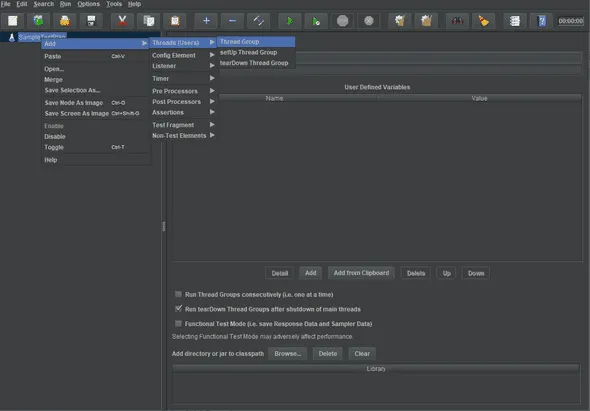590x411 pixels.
Task: Click the Expand All plus icon
Action: pos(206,21)
